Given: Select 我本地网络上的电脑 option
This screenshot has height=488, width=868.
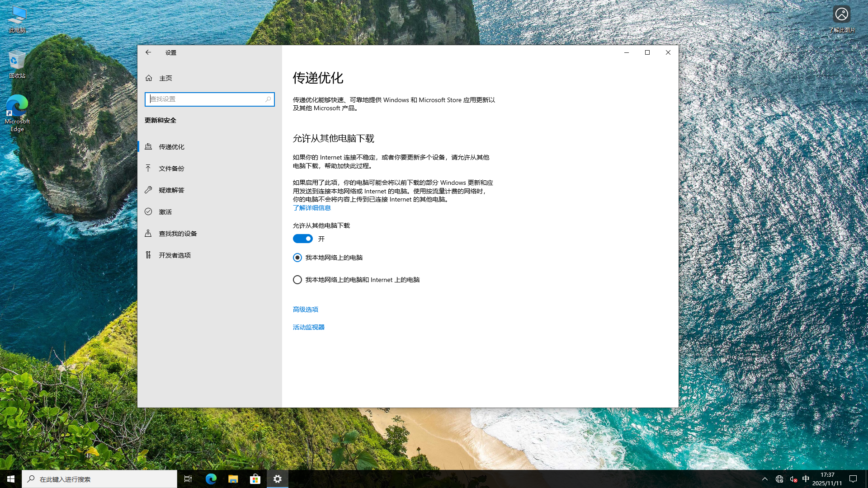Looking at the screenshot, I should coord(297,257).
